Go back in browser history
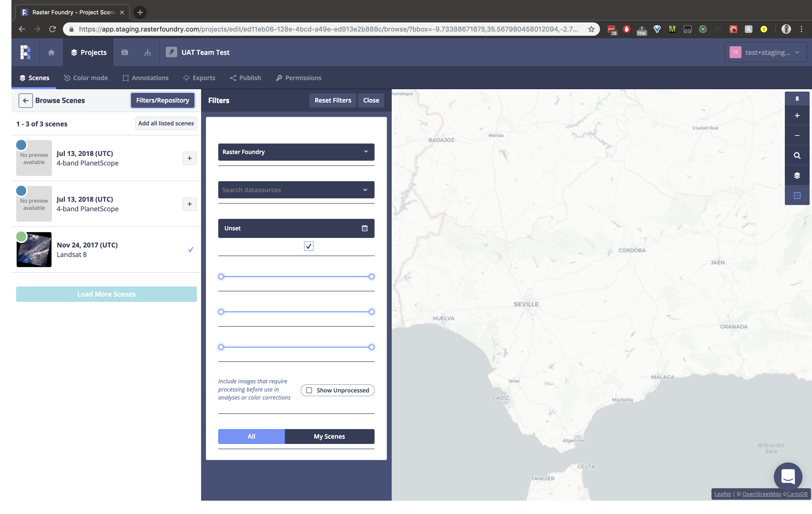This screenshot has height=514, width=812. click(22, 29)
